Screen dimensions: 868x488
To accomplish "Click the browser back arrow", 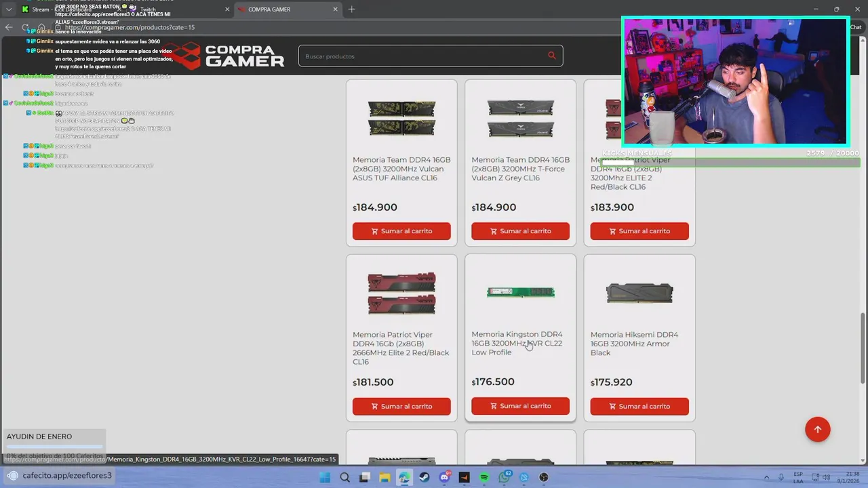I will [x=8, y=27].
